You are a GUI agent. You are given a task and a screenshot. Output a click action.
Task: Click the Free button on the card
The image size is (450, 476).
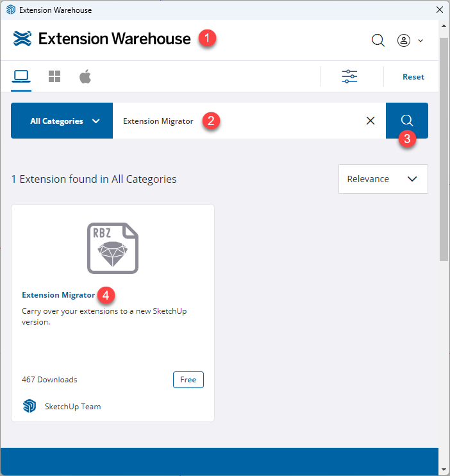pyautogui.click(x=188, y=380)
